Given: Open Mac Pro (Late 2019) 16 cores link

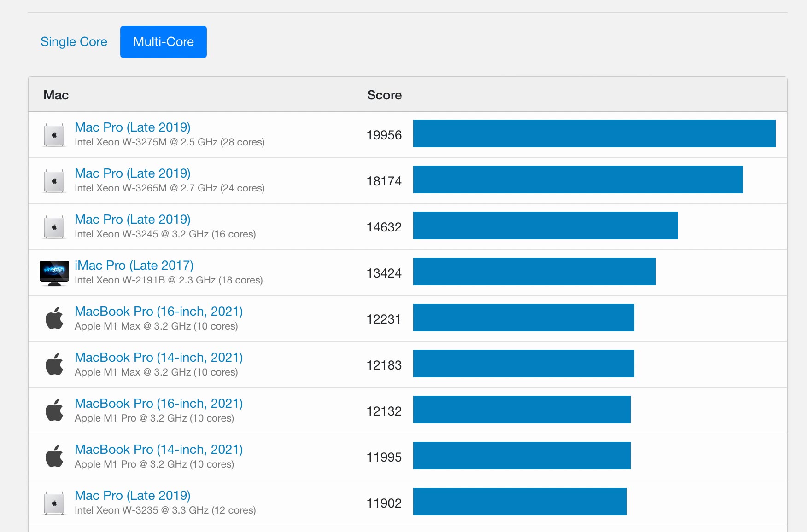Looking at the screenshot, I should pos(133,220).
